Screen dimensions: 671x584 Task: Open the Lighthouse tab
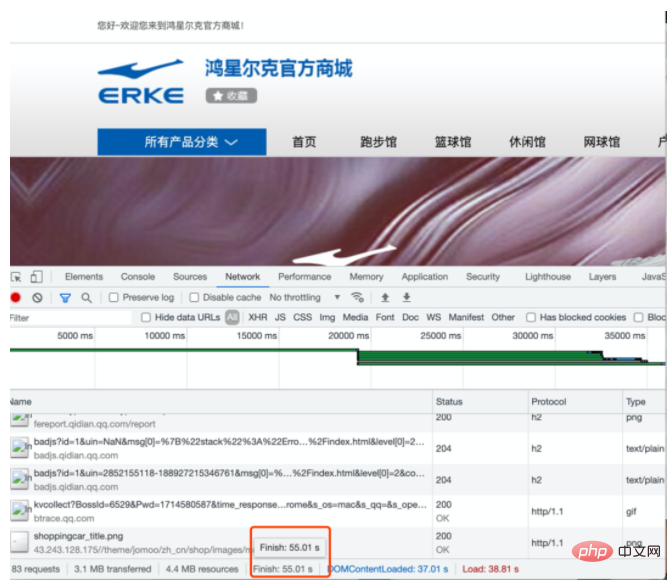click(x=548, y=277)
